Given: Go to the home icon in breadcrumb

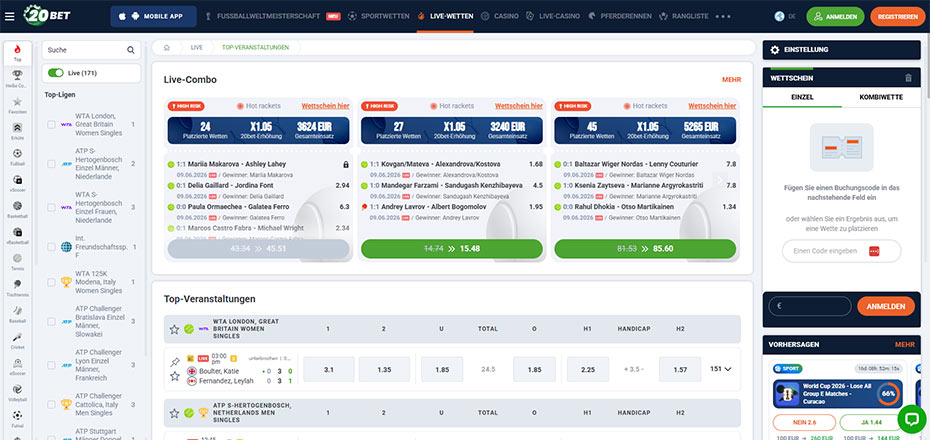Looking at the screenshot, I should (x=167, y=47).
